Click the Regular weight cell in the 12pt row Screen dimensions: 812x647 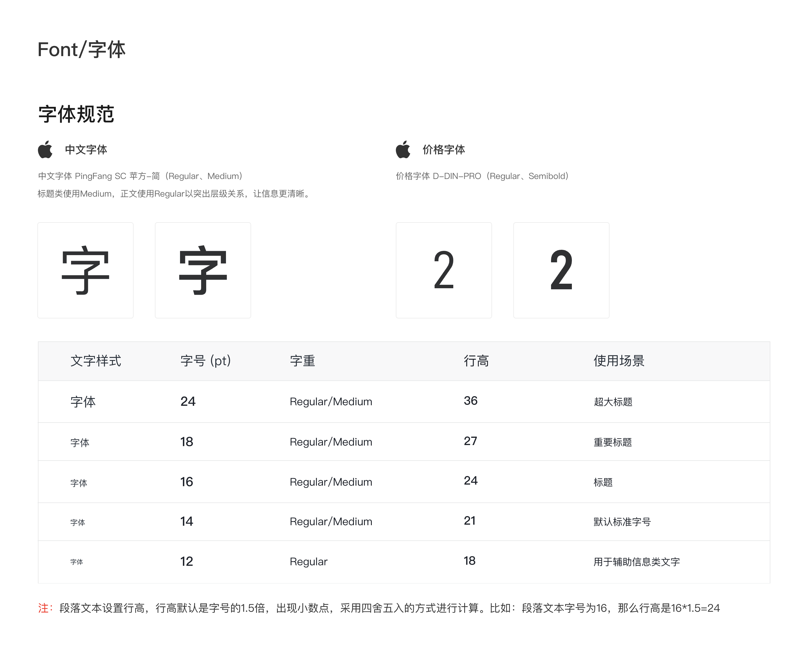(x=309, y=562)
